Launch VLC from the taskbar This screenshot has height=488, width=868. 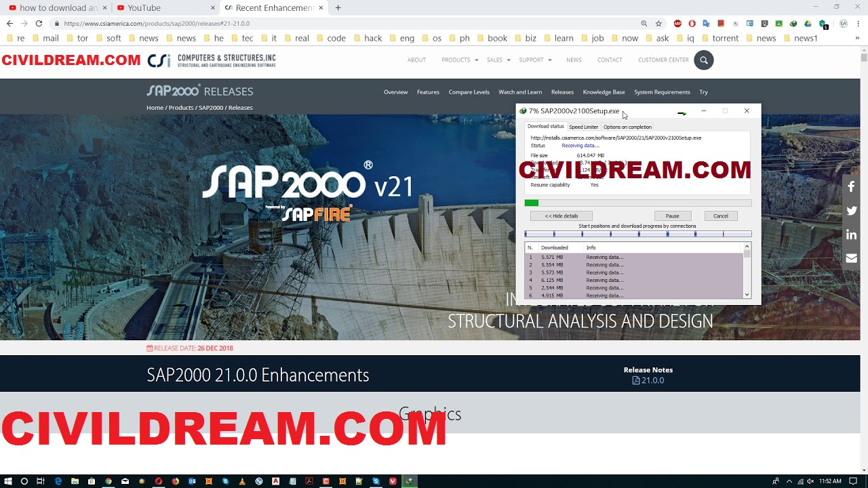[x=242, y=482]
